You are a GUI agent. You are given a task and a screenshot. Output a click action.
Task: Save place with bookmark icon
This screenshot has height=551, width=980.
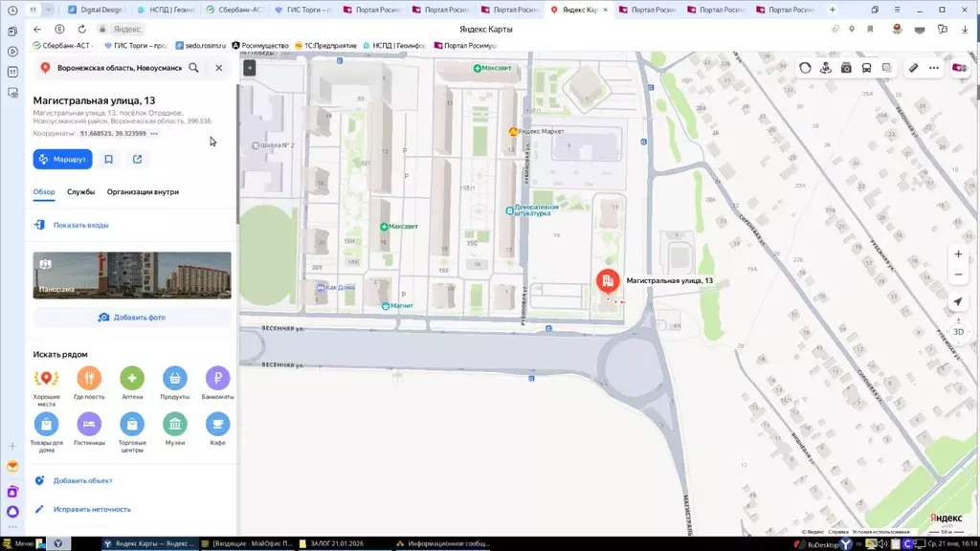(x=109, y=159)
